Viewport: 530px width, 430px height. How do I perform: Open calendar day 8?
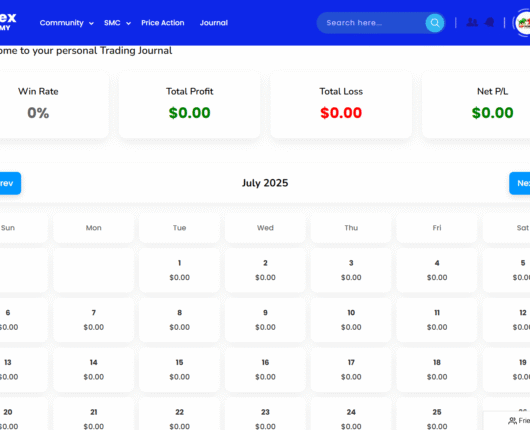click(179, 320)
